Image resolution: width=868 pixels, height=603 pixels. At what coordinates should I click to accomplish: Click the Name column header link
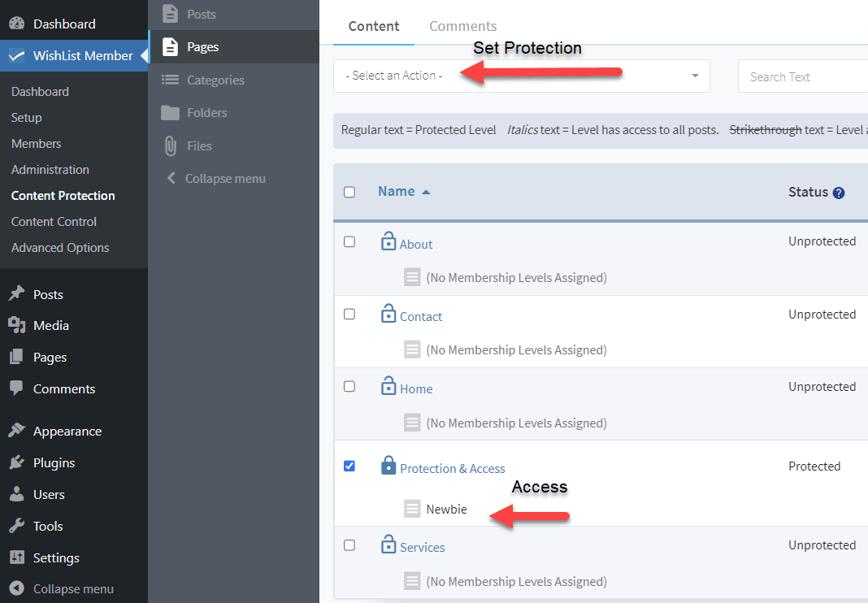coord(397,191)
